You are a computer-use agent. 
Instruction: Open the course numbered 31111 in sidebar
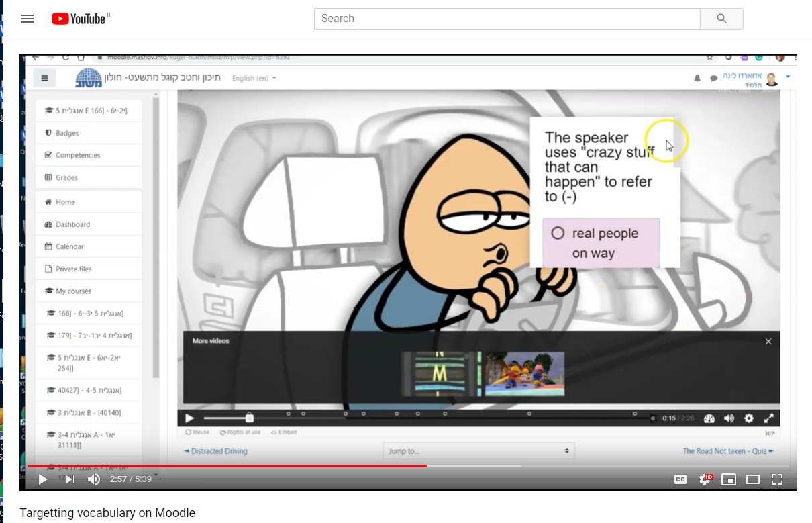tap(89, 440)
